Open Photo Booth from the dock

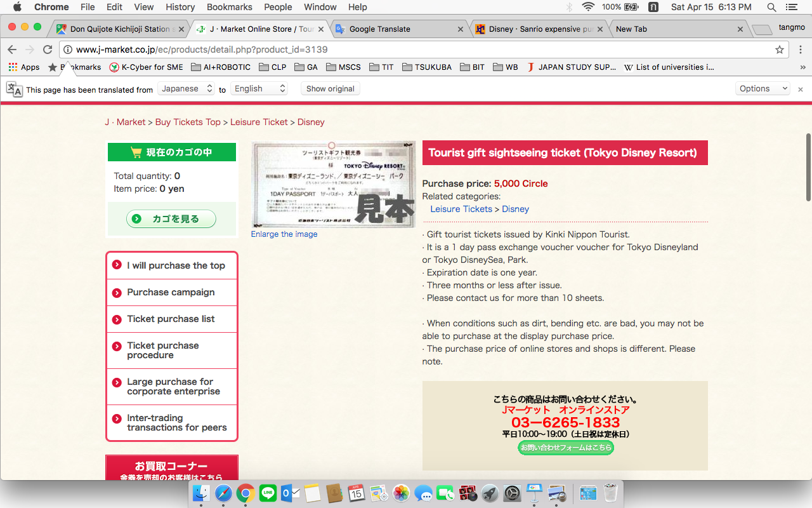tap(468, 493)
